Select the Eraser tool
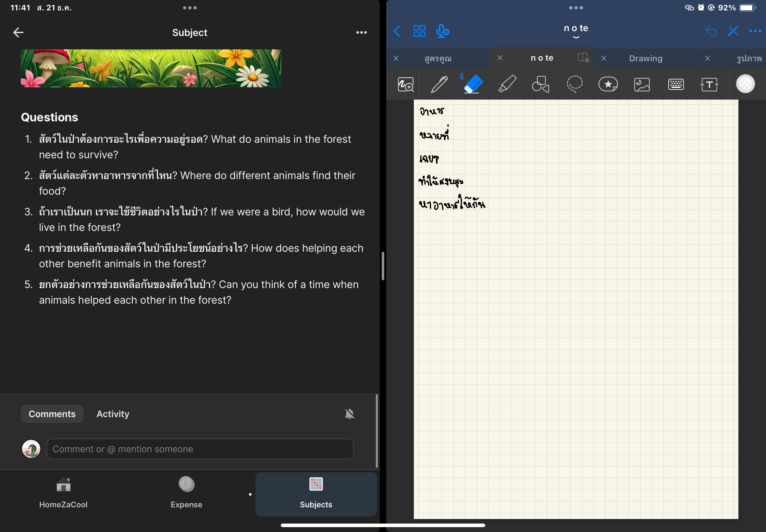This screenshot has width=766, height=532. pos(473,84)
